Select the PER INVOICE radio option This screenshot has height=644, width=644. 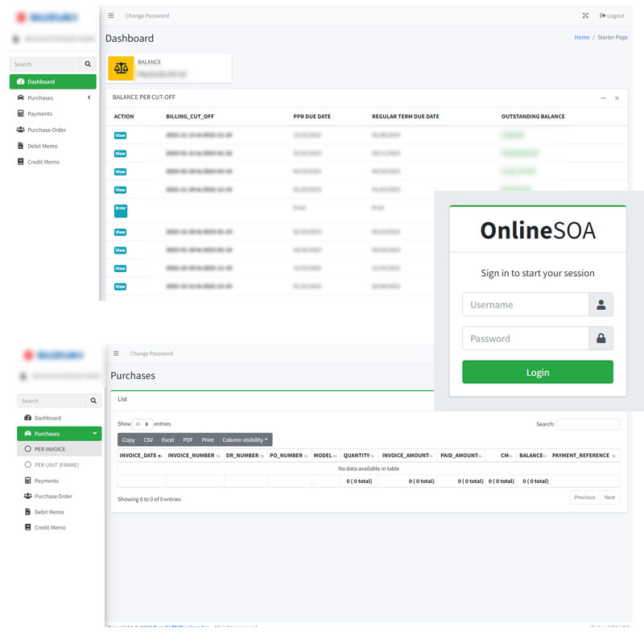(x=28, y=449)
